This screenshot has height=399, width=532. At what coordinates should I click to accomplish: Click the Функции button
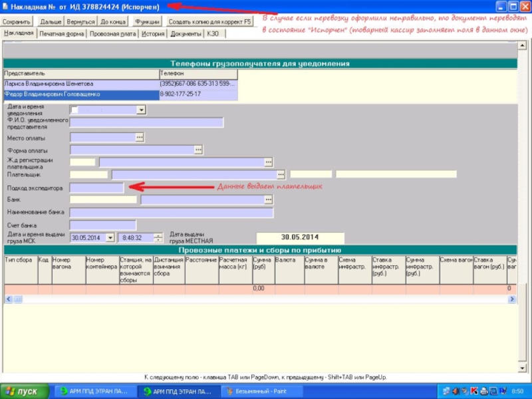pos(146,22)
